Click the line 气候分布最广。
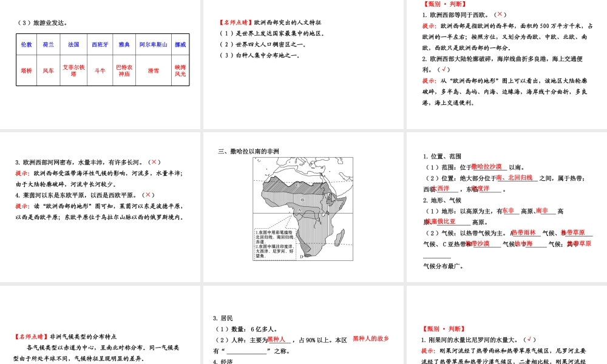607x364 pixels. (444, 266)
